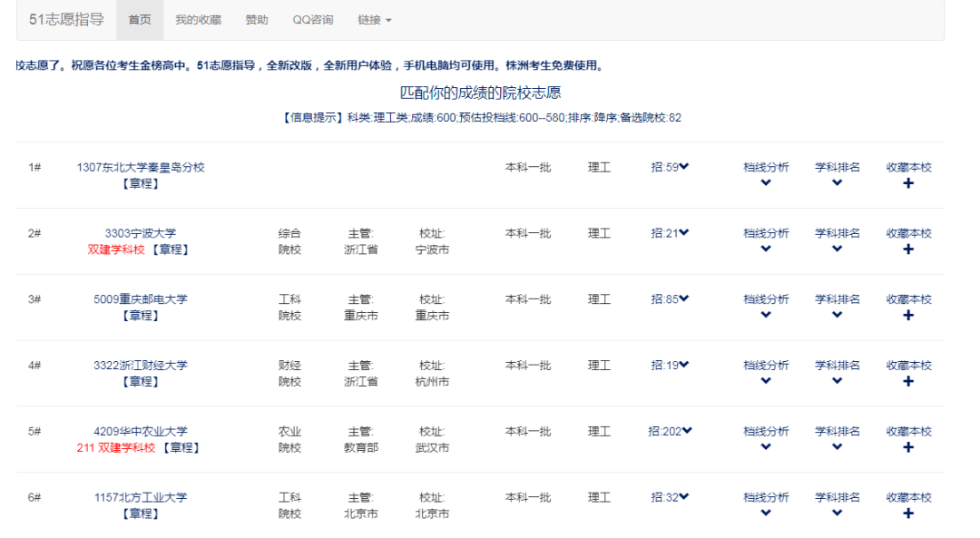This screenshot has width=980, height=538.
Task: Expand 学科排名 chevron for 重庆邮电大学
Action: click(x=837, y=316)
